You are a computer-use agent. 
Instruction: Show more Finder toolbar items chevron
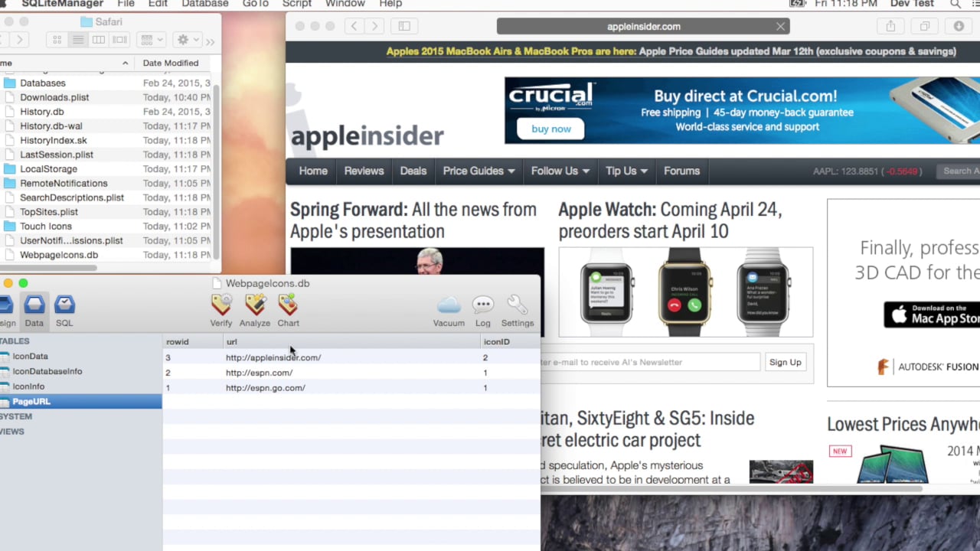[x=210, y=41]
